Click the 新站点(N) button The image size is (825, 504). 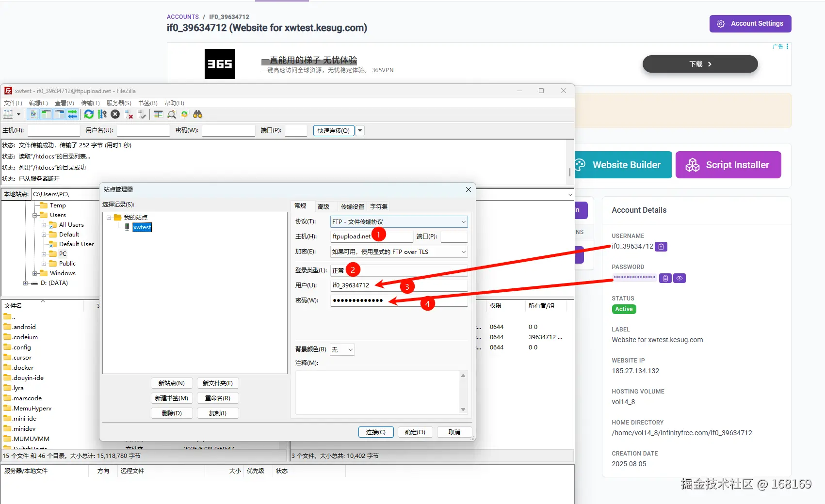coord(172,383)
